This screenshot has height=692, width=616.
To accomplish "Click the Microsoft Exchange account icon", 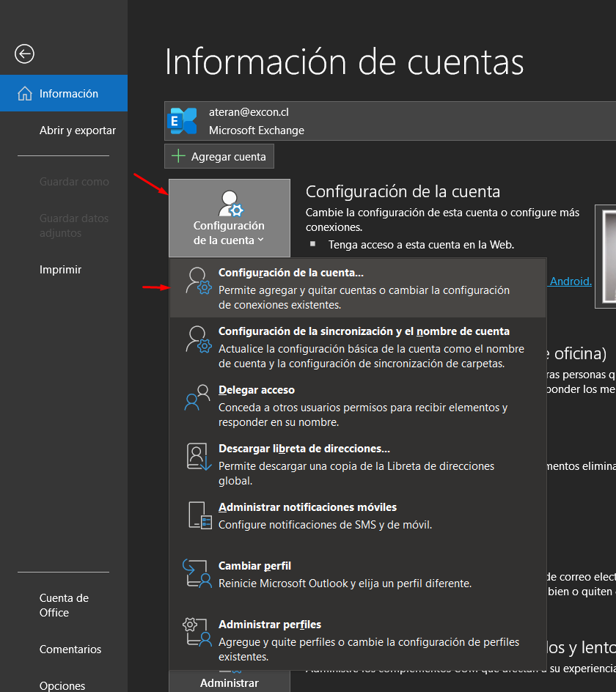I will (x=183, y=120).
